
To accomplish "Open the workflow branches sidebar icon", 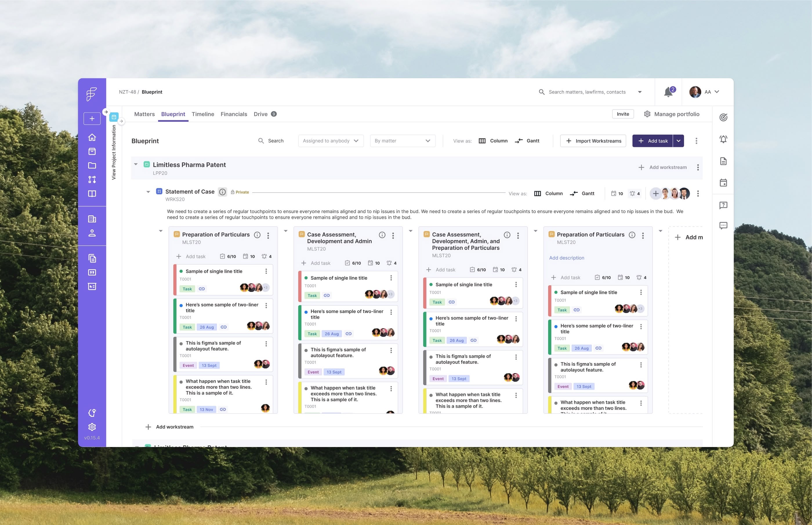I will click(92, 179).
